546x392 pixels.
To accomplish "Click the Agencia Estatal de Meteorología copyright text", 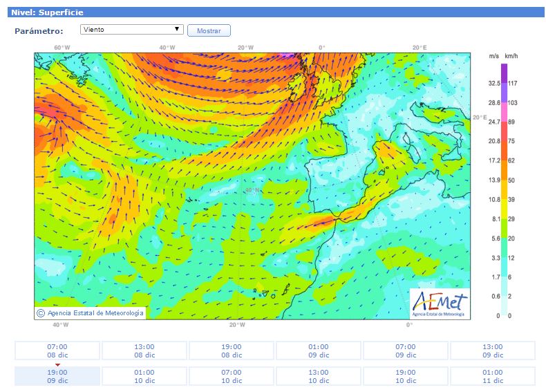I will pyautogui.click(x=95, y=313).
